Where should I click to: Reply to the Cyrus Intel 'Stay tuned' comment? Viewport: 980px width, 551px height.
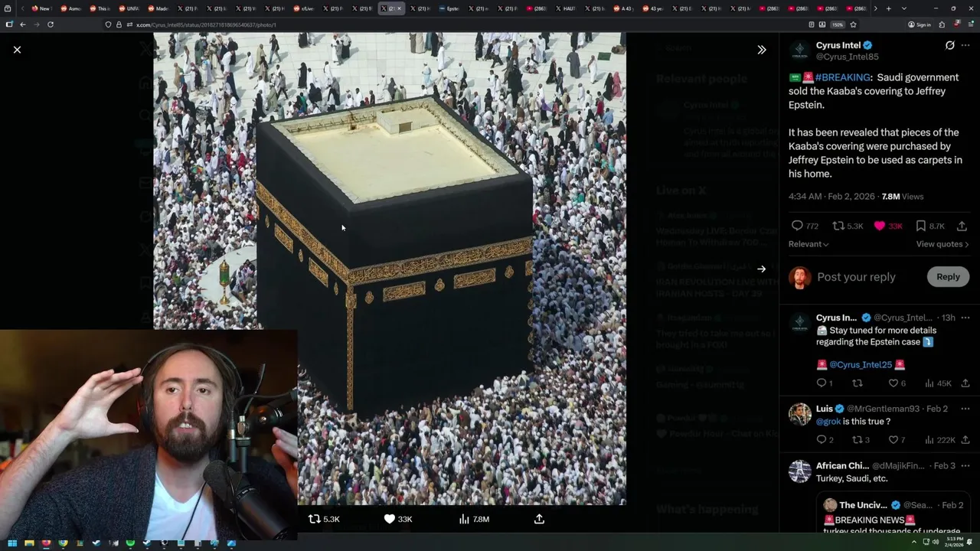coord(825,383)
